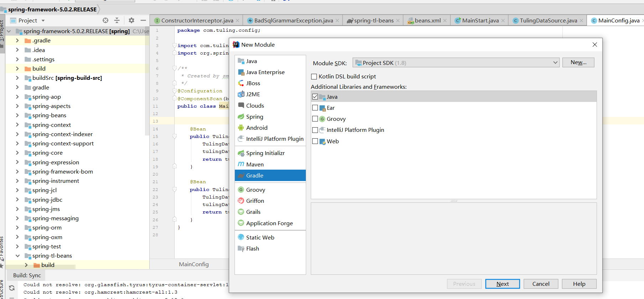Collapse the root spring-framework project node
Viewport: 644px width, 299px height.
point(9,31)
